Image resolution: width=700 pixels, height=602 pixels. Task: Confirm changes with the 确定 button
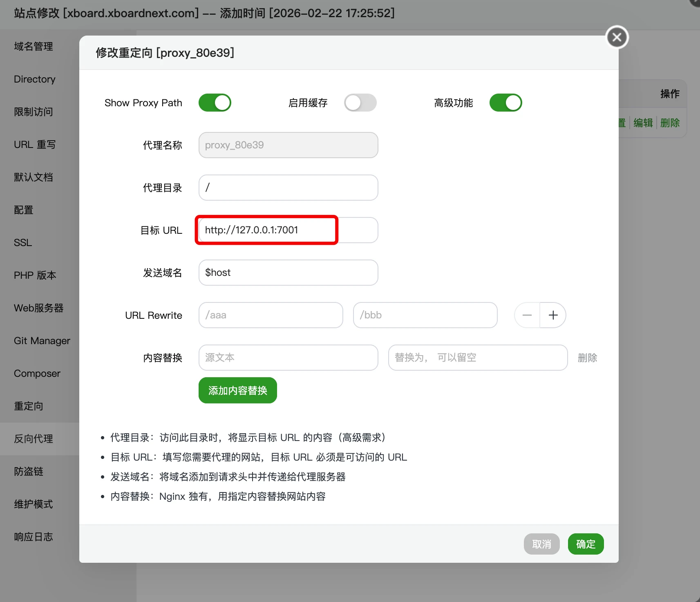click(x=585, y=544)
